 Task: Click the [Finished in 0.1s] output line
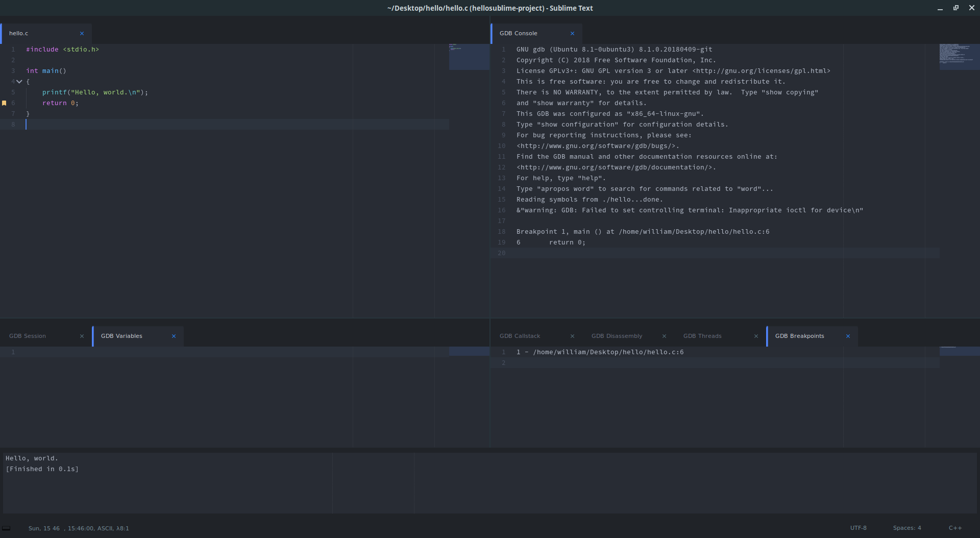(42, 469)
